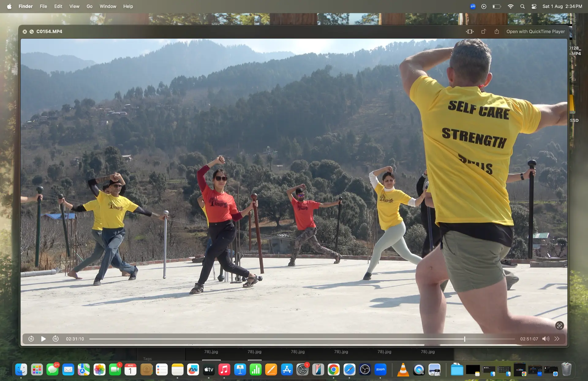Image resolution: width=588 pixels, height=381 pixels.
Task: Mute the video volume
Action: click(545, 339)
